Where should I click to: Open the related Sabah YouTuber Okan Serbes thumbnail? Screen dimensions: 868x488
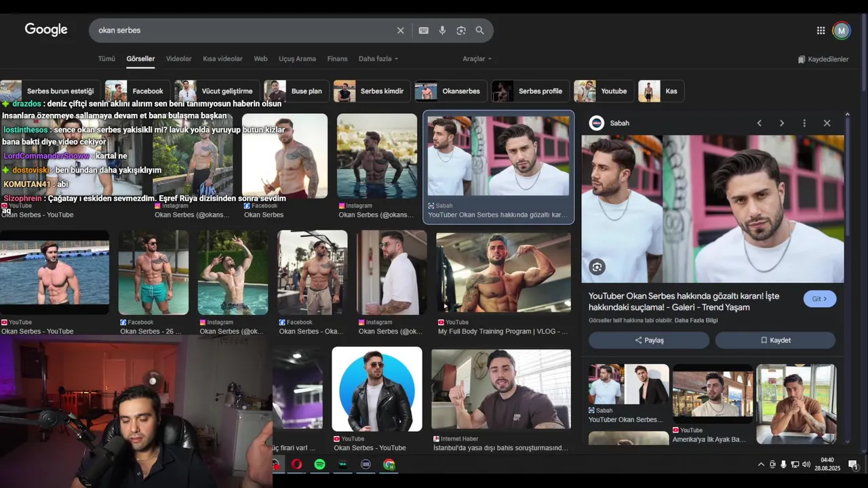(x=629, y=384)
